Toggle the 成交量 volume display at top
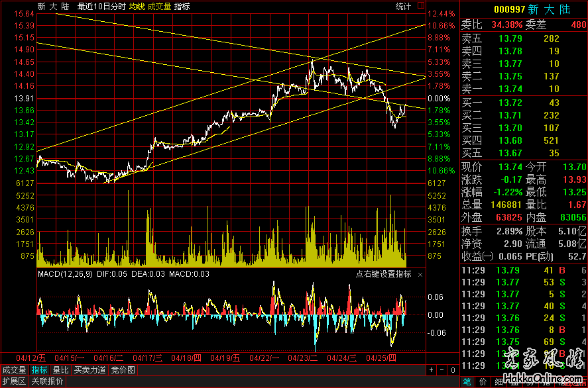The image size is (588, 388). point(160,6)
